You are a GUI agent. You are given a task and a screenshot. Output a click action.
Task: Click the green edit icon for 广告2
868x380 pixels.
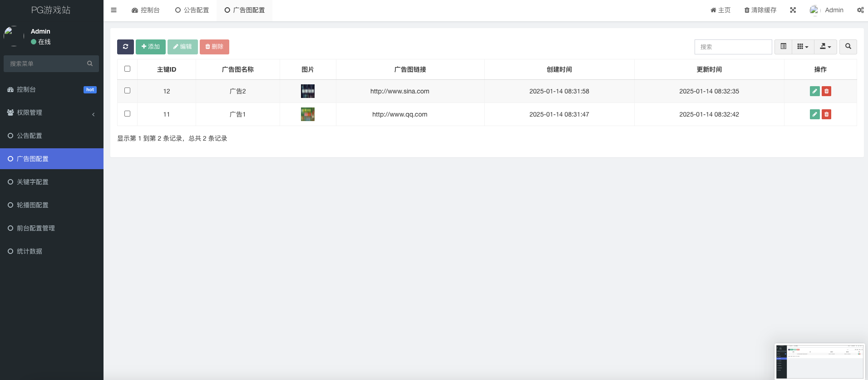tap(814, 91)
